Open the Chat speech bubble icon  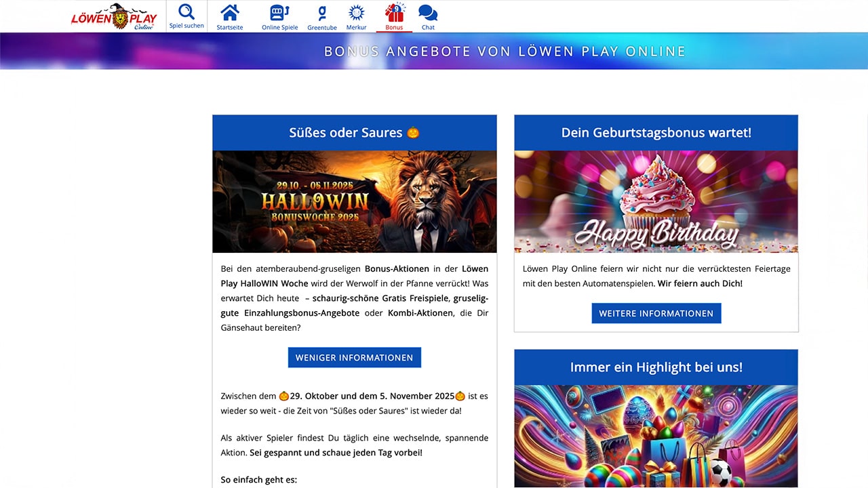tap(427, 12)
